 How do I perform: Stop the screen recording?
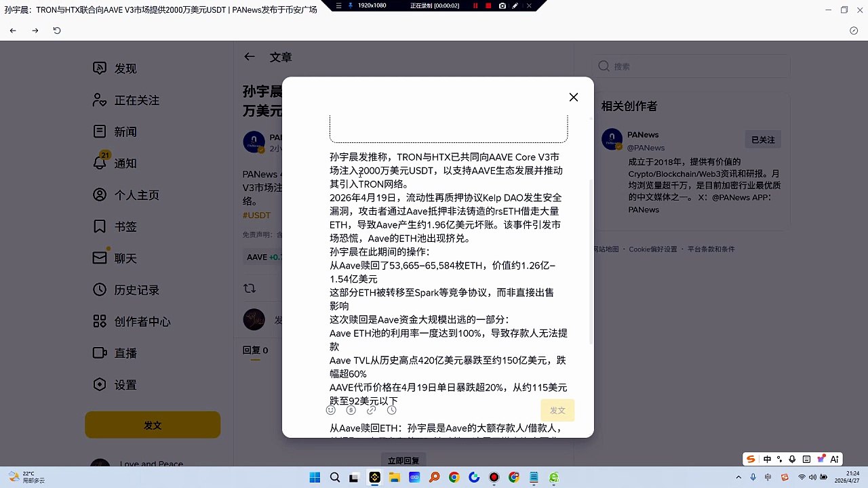[488, 5]
